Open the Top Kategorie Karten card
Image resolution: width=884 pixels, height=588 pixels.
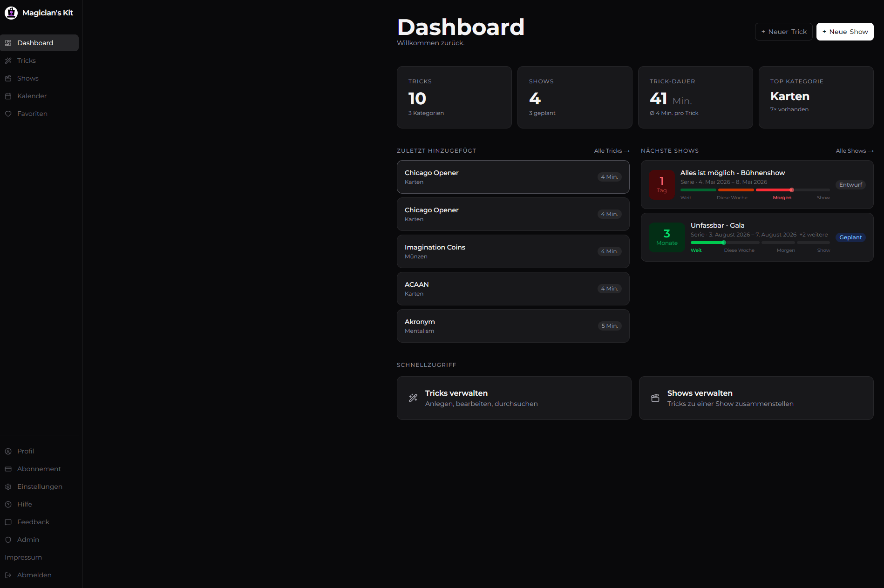tap(816, 97)
